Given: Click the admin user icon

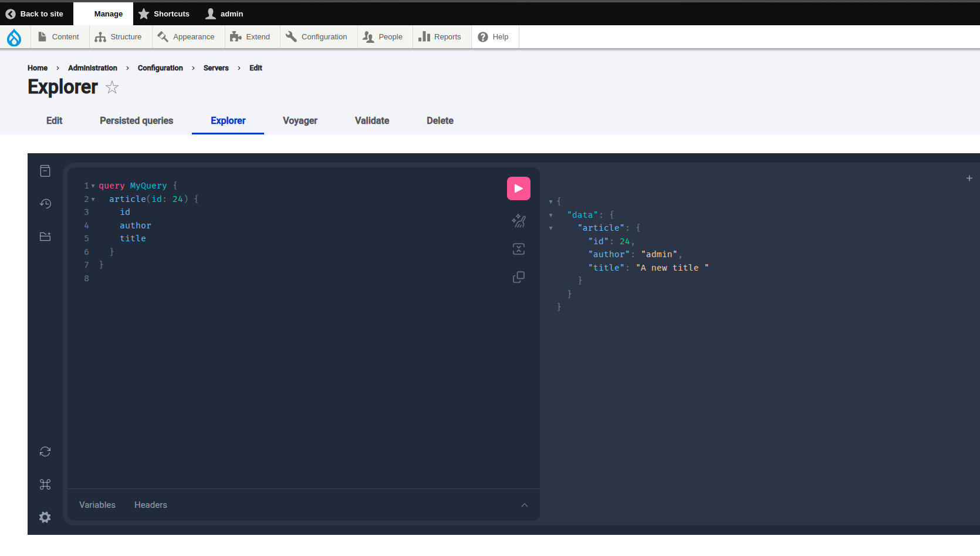Looking at the screenshot, I should point(211,14).
